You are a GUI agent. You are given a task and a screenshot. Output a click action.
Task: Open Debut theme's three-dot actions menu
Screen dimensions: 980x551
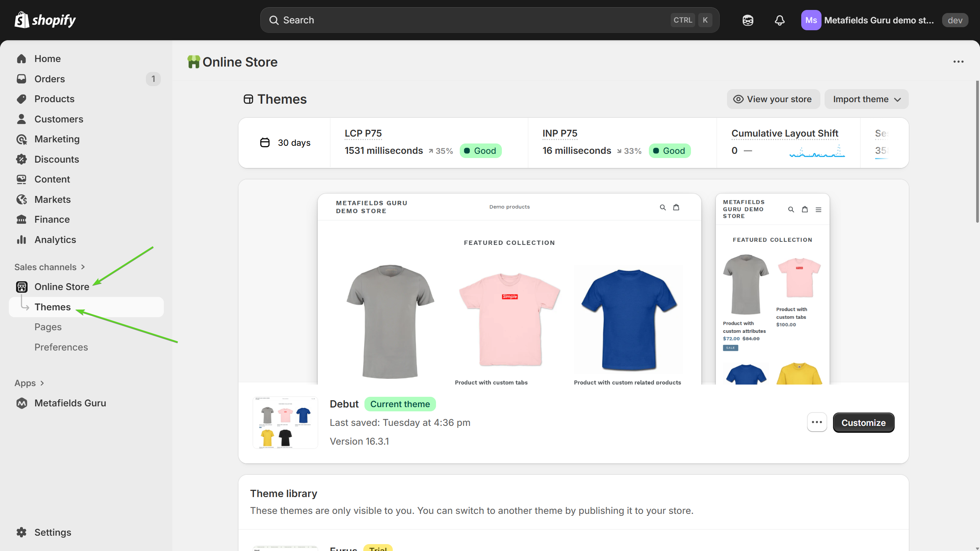tap(817, 422)
